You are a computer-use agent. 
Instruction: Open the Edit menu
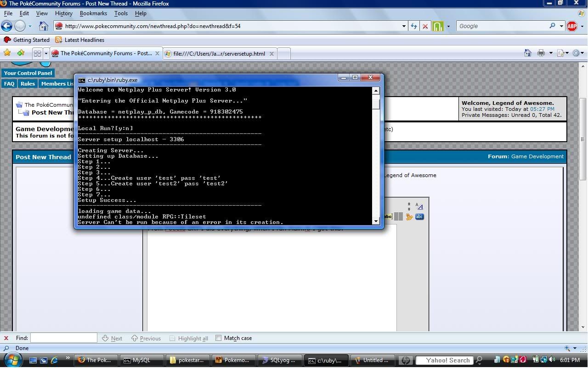click(24, 13)
